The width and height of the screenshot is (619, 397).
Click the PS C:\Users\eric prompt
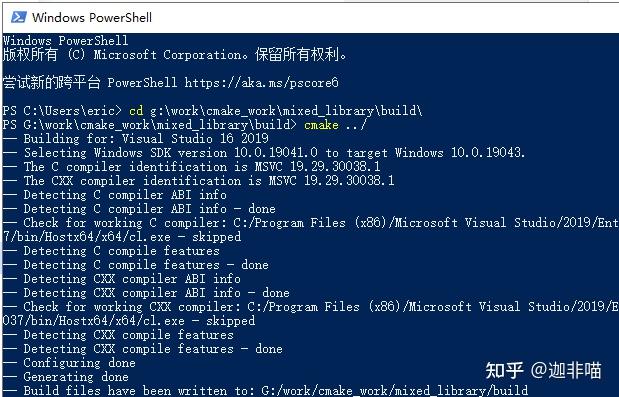[62, 110]
